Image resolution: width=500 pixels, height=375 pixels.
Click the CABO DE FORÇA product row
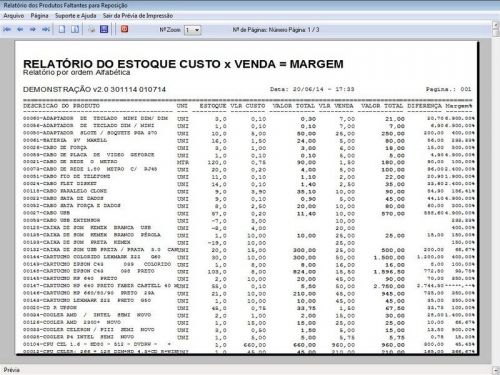pyautogui.click(x=248, y=148)
